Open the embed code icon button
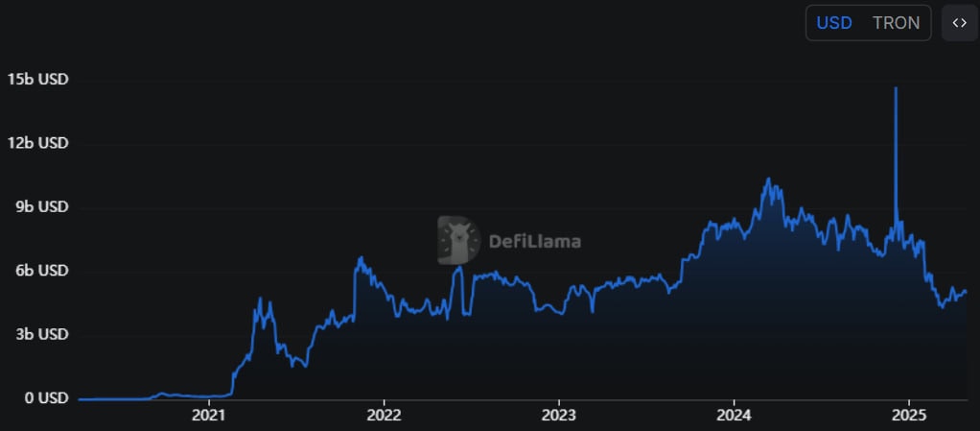 click(959, 23)
